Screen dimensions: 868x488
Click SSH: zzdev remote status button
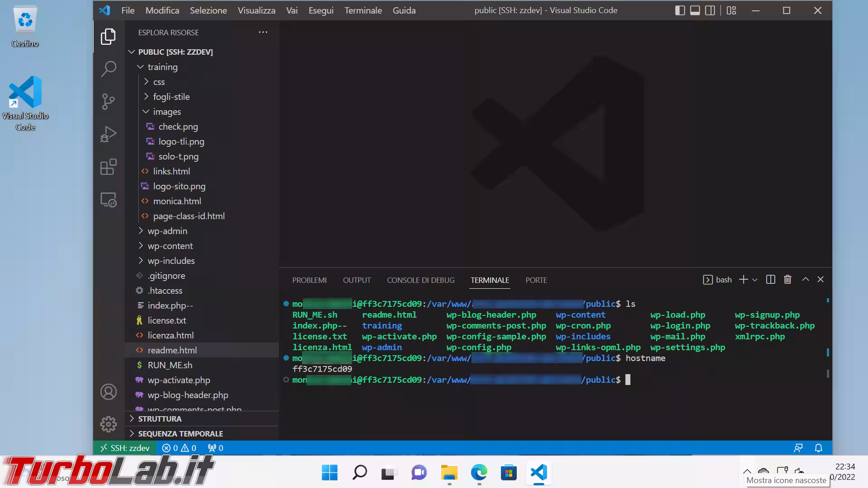coord(125,448)
